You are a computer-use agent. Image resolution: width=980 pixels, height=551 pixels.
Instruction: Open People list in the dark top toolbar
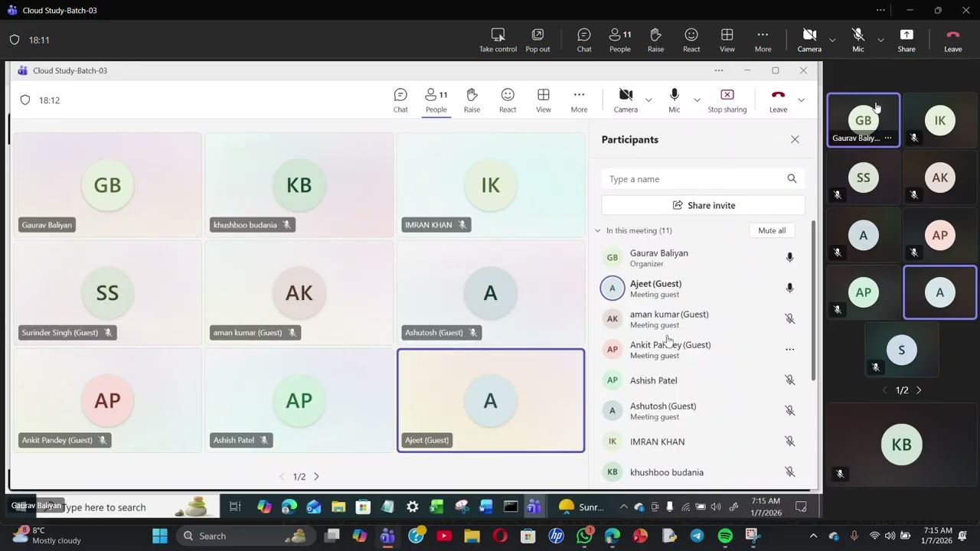tap(620, 40)
